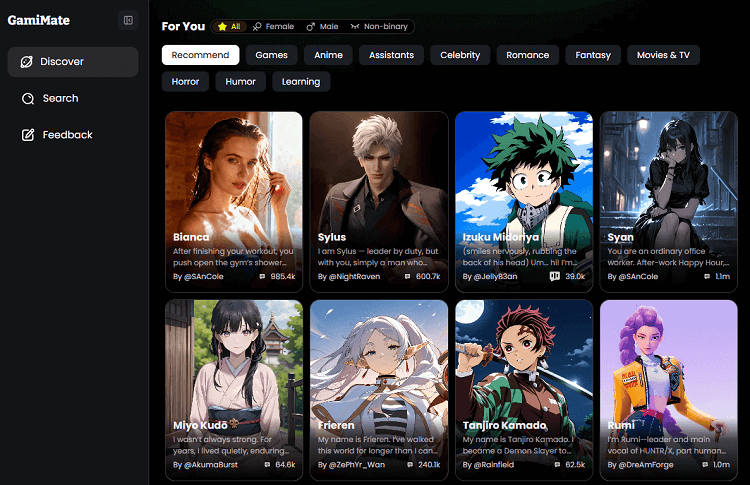Switch to the Learning category

(301, 82)
